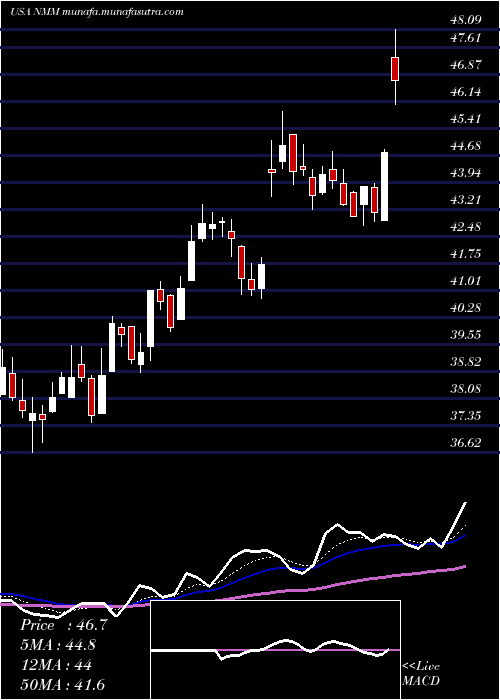This screenshot has width=500, height=700.
Task: Select the 47.61 price axis label
Action: pyautogui.click(x=467, y=38)
